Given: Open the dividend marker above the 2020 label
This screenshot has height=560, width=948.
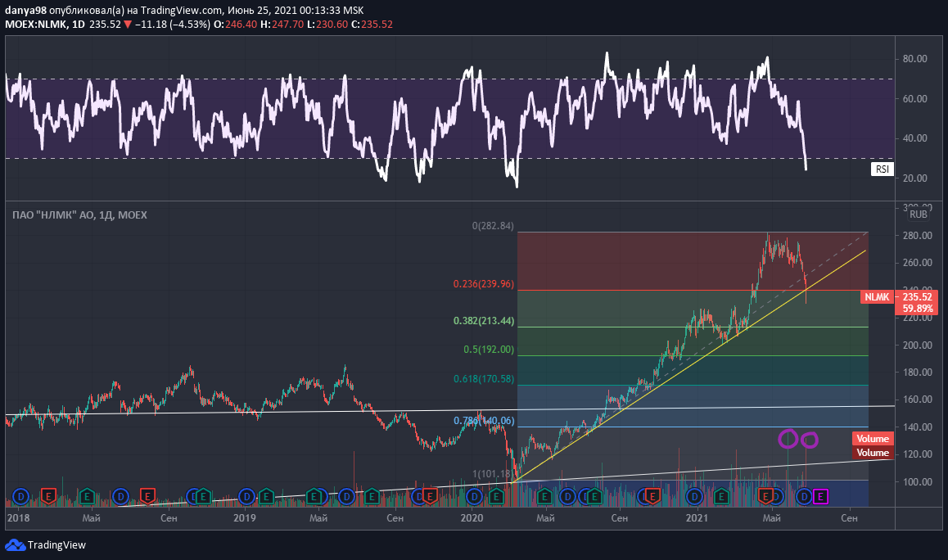Looking at the screenshot, I should coord(474,496).
